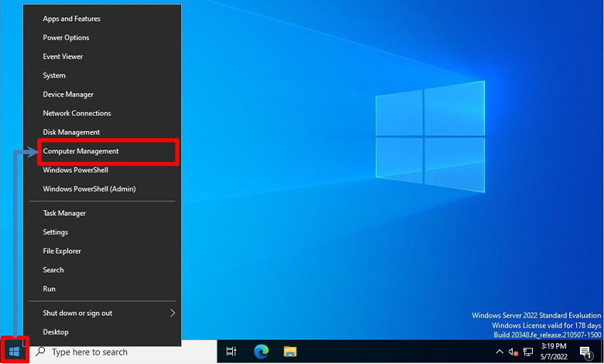Open the network status tray icon
Image resolution: width=604 pixels, height=364 pixels.
pos(528,352)
